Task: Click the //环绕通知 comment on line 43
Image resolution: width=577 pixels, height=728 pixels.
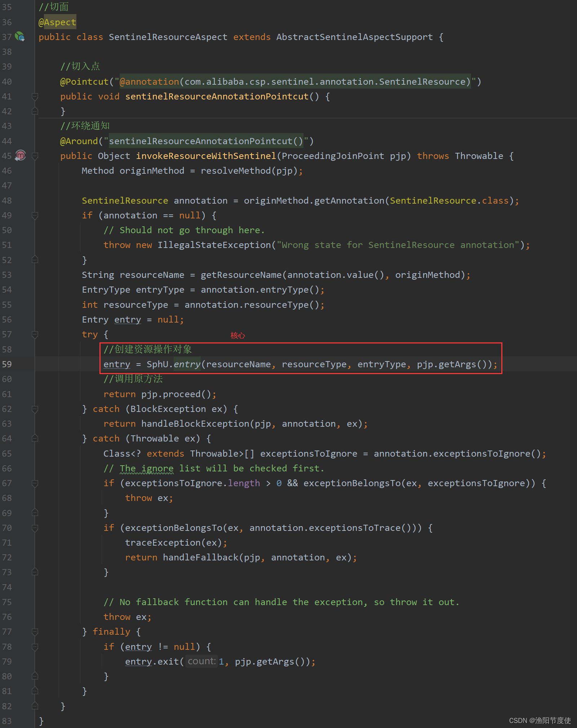Action: (x=85, y=126)
